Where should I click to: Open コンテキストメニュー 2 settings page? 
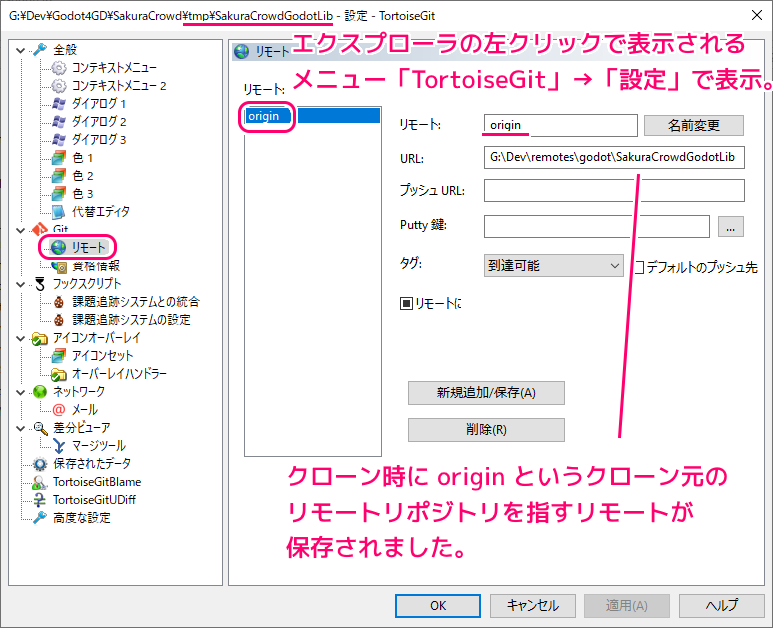(x=118, y=85)
